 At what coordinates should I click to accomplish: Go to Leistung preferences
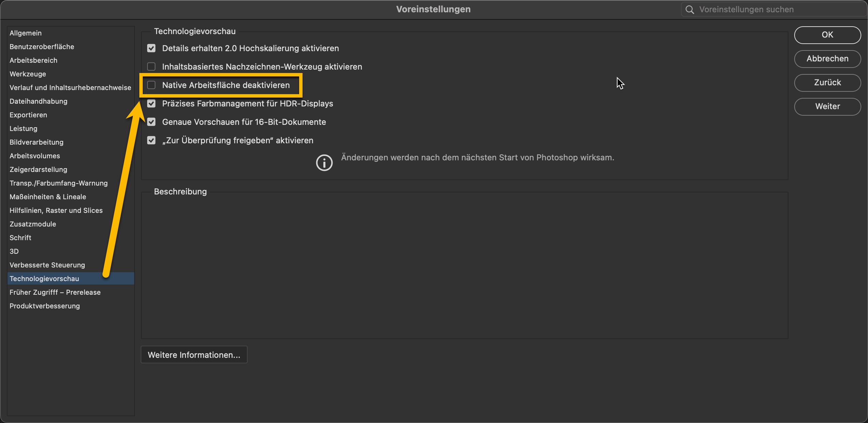(x=23, y=129)
